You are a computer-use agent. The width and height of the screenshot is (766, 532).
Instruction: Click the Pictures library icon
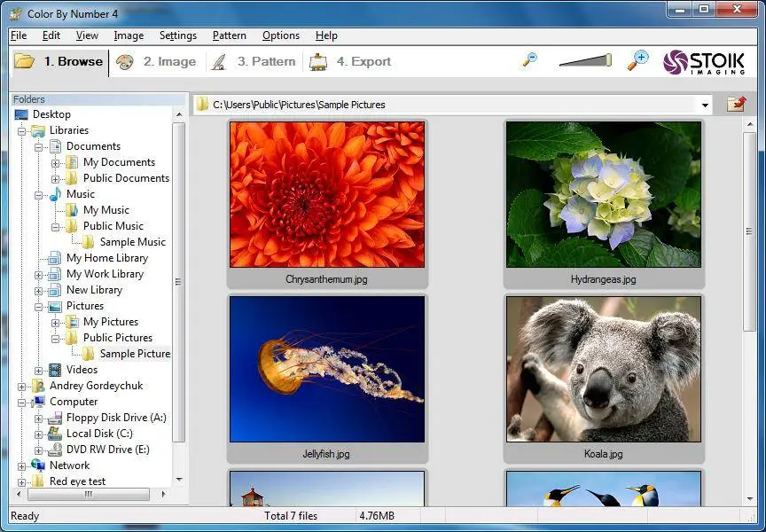[x=55, y=306]
